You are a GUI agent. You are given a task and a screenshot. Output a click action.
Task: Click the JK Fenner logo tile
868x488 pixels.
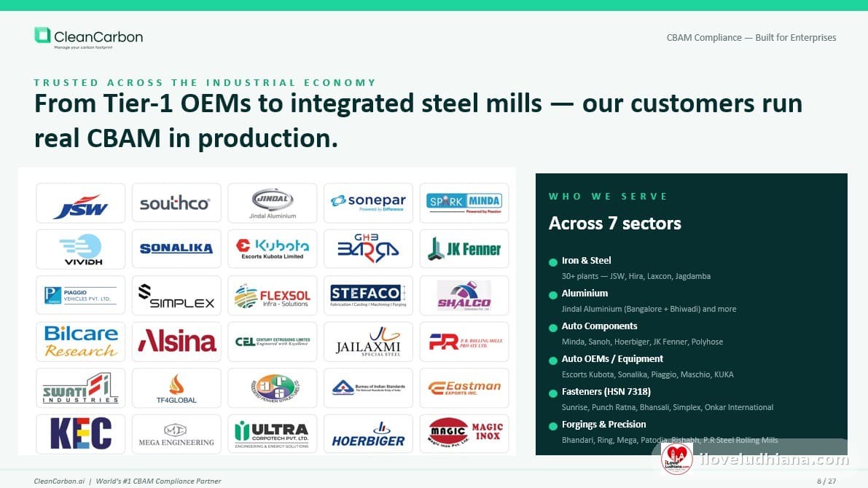pos(464,249)
